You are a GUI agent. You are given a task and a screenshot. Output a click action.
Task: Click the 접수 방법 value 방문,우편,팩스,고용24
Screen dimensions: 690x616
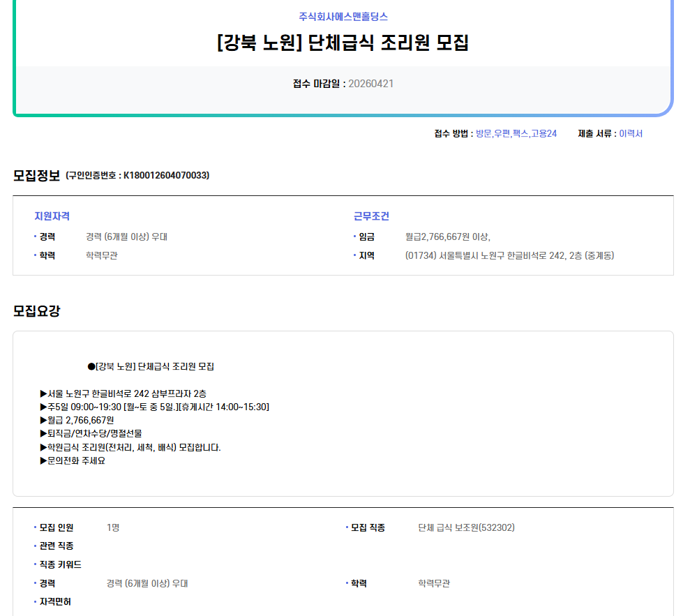(516, 133)
